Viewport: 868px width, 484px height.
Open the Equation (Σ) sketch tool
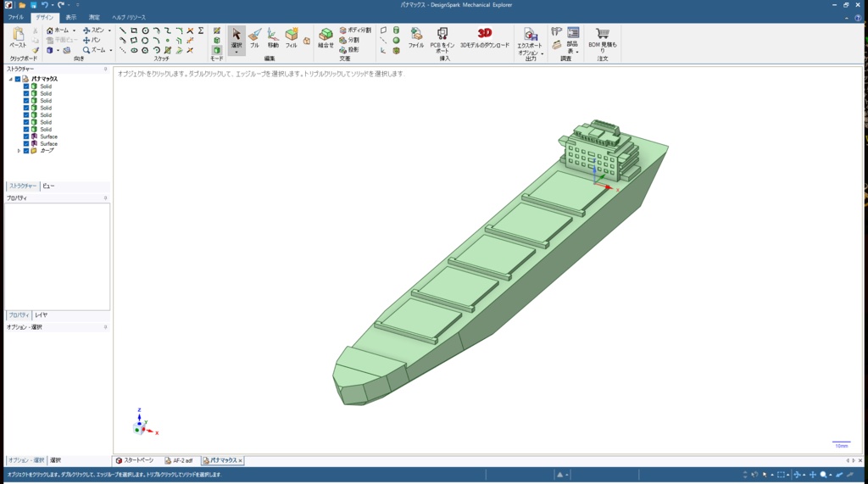click(201, 31)
